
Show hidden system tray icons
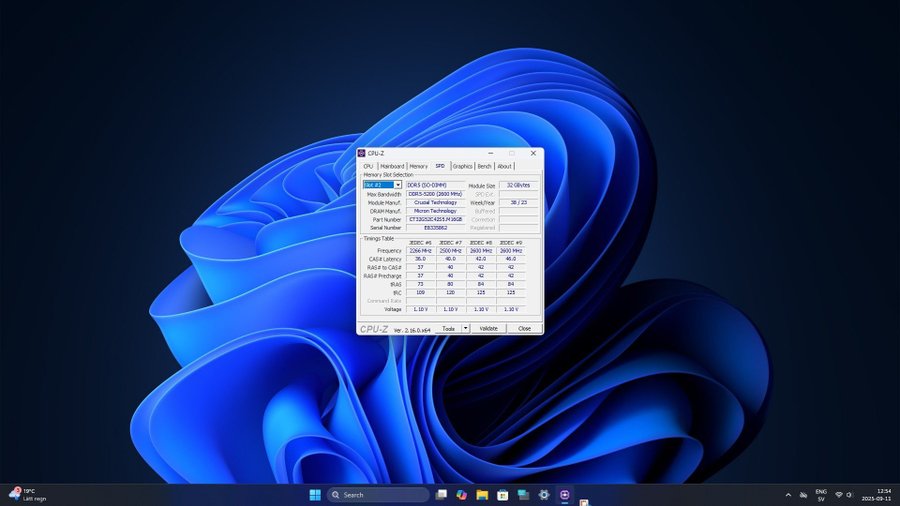click(788, 495)
